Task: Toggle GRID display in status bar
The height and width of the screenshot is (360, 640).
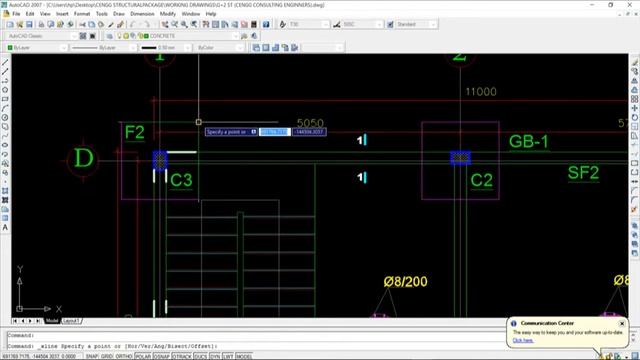Action: [107, 356]
